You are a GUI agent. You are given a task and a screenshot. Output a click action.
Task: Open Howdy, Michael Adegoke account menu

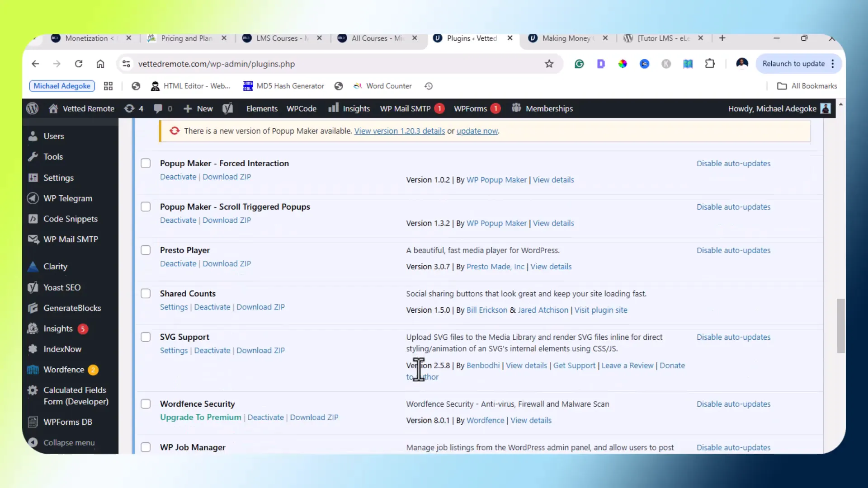point(779,108)
